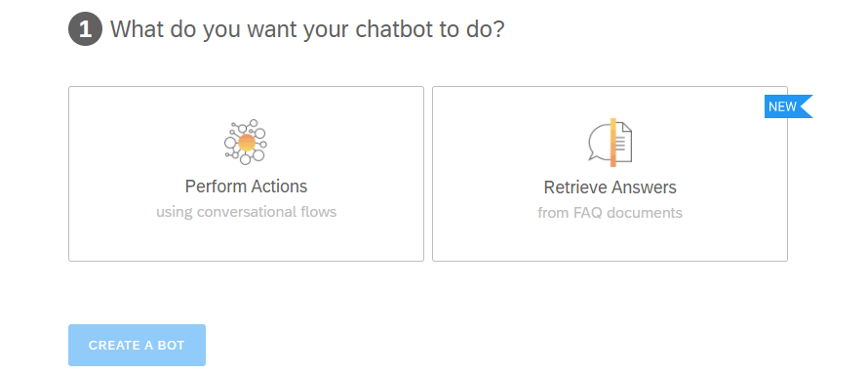Select the Perform Actions option card
This screenshot has height=374, width=868.
point(246,174)
